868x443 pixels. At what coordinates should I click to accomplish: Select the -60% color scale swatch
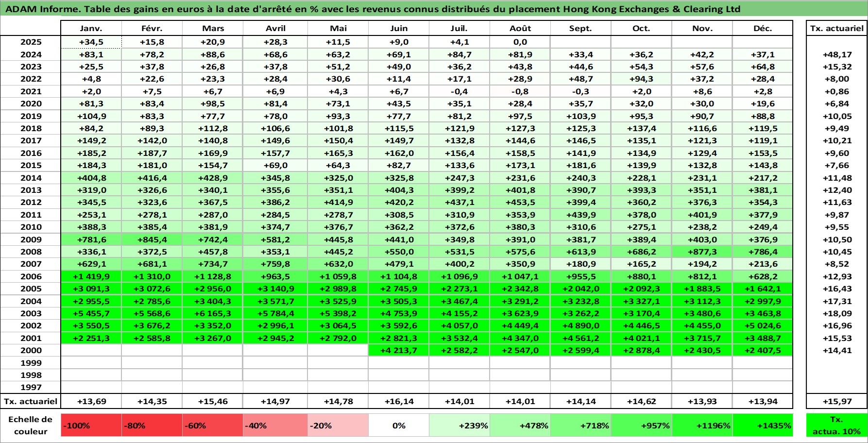pos(213,426)
